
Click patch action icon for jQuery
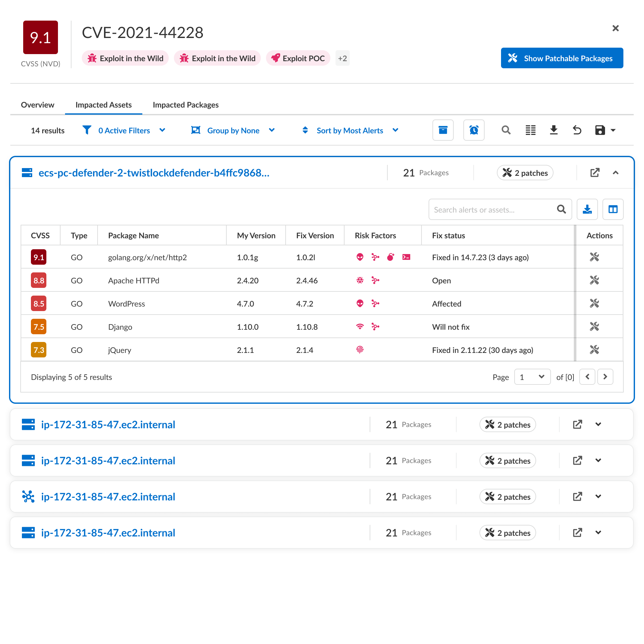[594, 350]
